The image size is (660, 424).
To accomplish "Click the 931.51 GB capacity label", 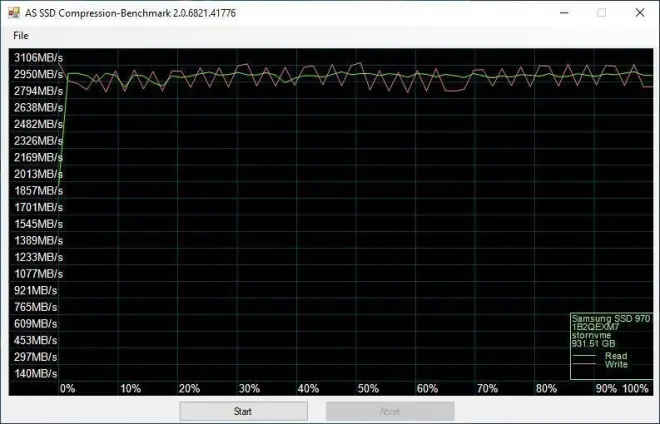I will (x=594, y=344).
